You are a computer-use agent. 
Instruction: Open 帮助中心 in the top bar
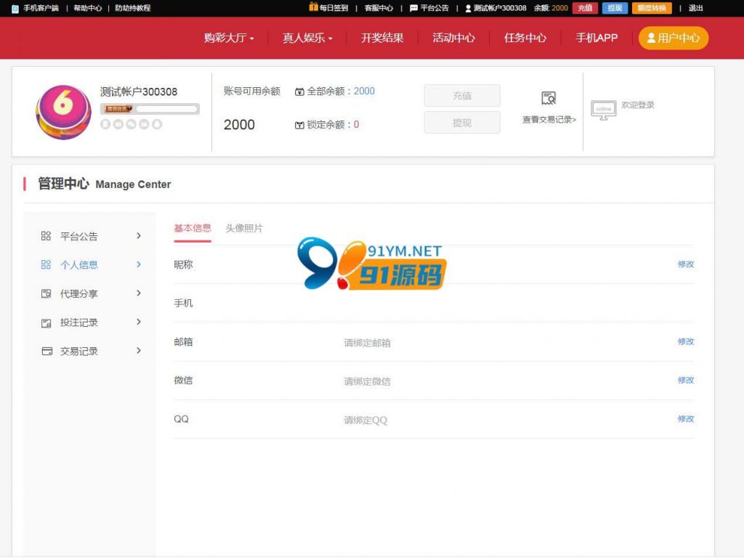tap(88, 8)
